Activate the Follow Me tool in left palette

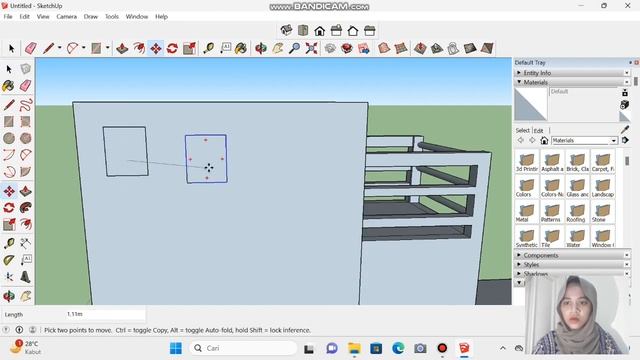[25, 208]
